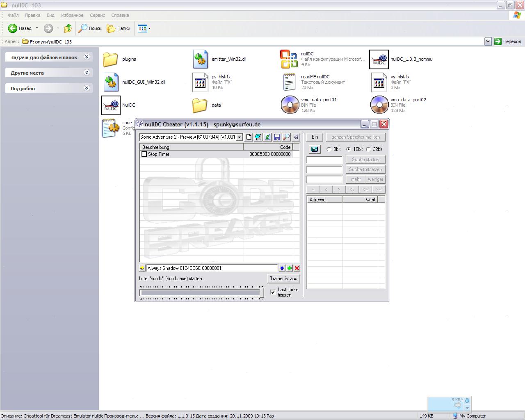
Task: Click the floppy disk save icon
Action: point(277,137)
